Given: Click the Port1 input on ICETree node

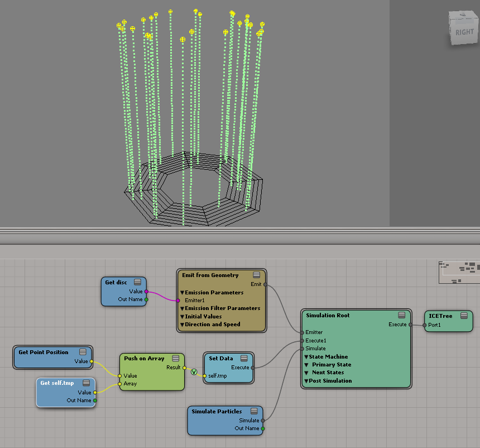Looking at the screenshot, I should (425, 325).
